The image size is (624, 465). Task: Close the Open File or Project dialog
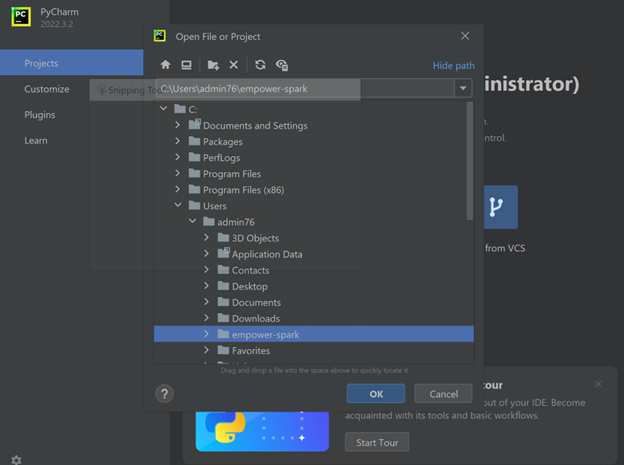coord(465,36)
